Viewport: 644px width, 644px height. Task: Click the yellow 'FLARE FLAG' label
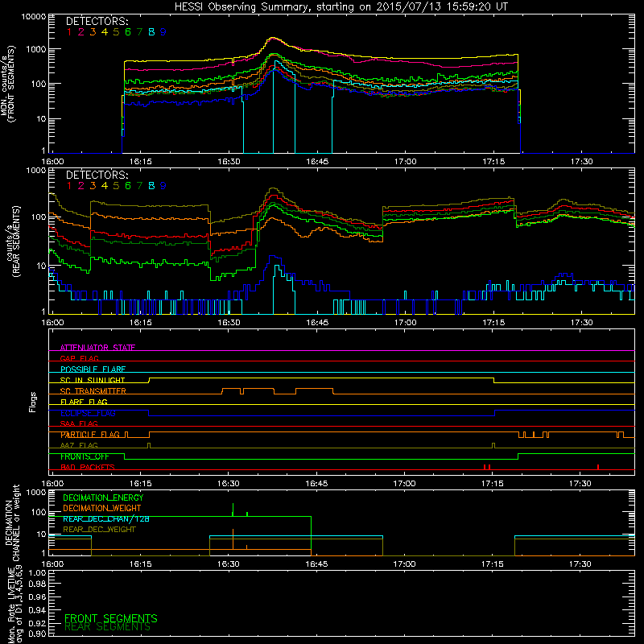[84, 402]
